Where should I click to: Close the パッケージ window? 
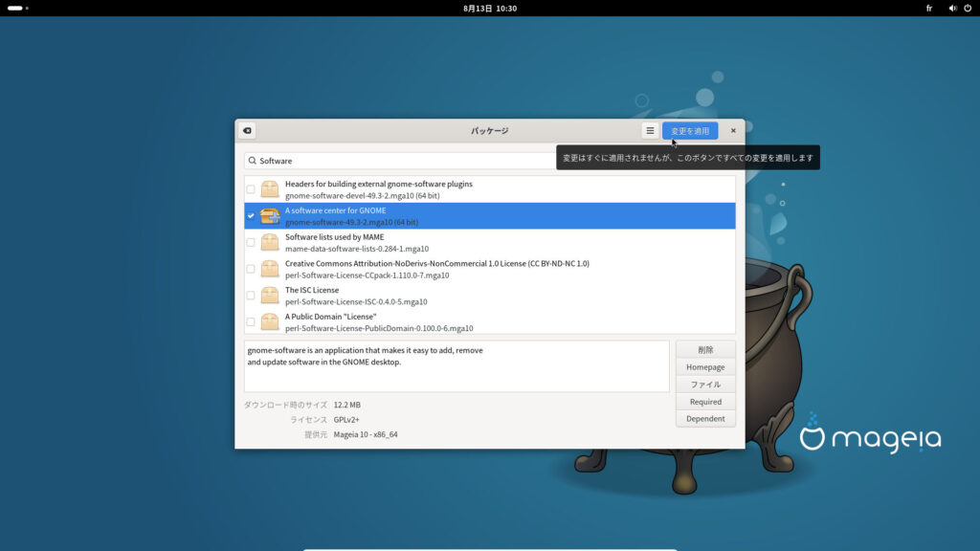(x=733, y=130)
